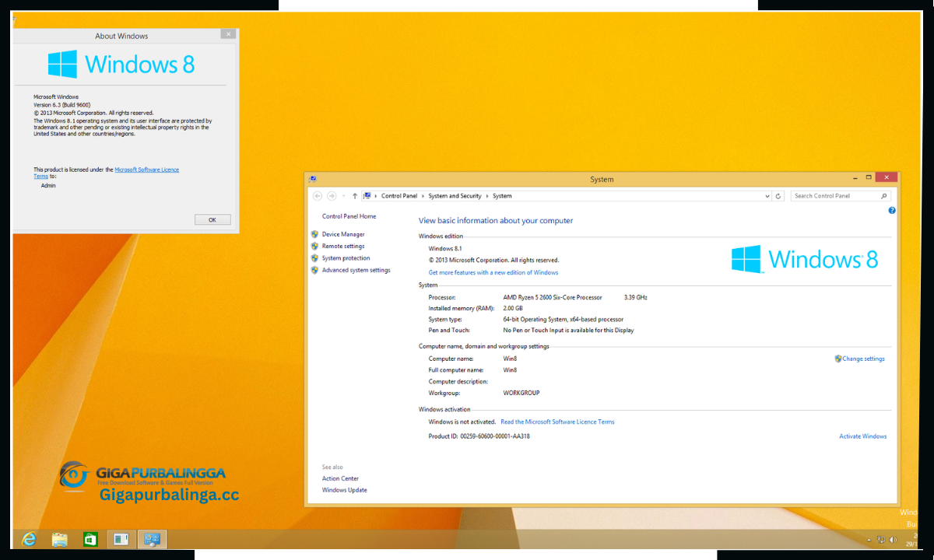This screenshot has width=934, height=560.
Task: Click the Windows 8 logo in System window
Action: click(x=805, y=259)
